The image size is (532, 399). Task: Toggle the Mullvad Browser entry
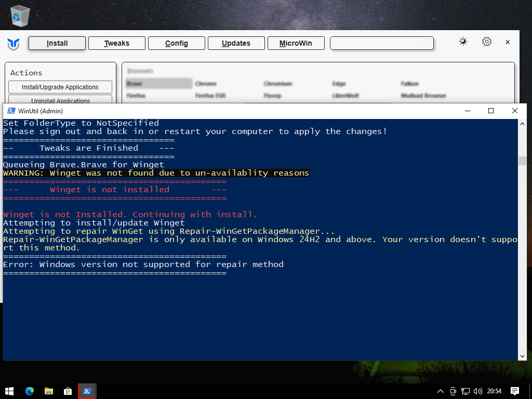click(423, 96)
